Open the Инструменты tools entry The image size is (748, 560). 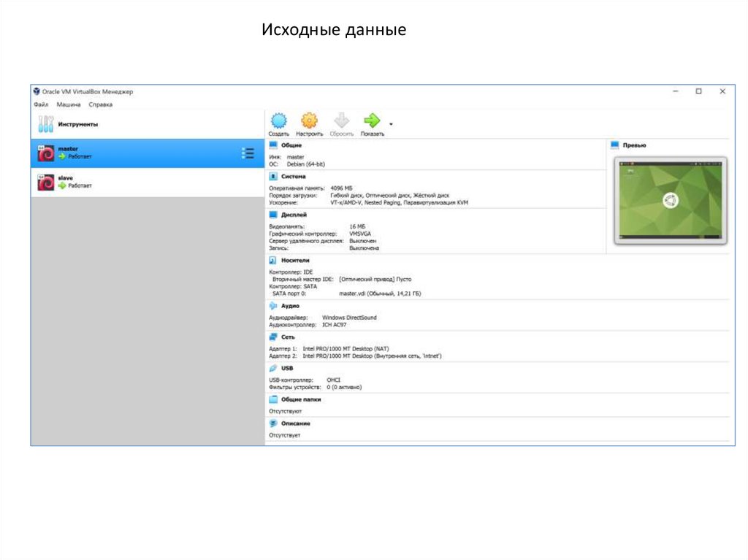tap(148, 124)
